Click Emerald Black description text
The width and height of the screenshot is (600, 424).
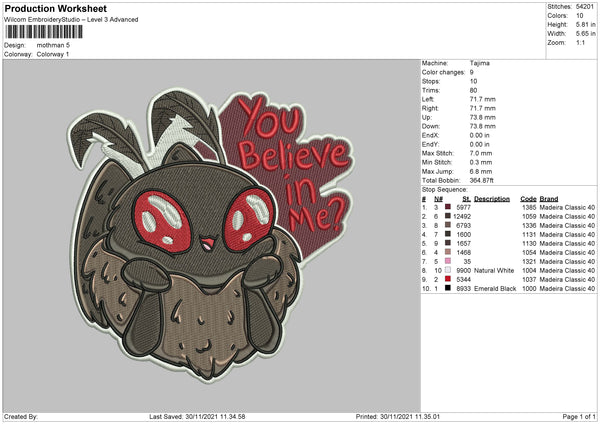(x=495, y=288)
